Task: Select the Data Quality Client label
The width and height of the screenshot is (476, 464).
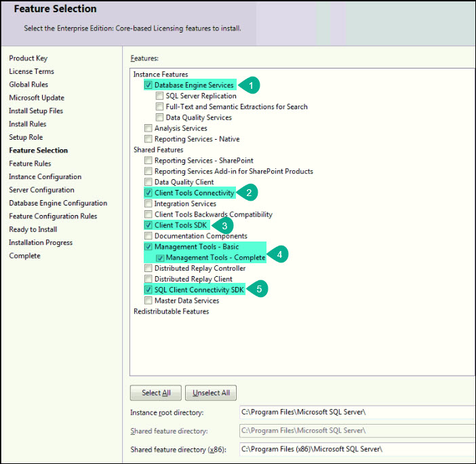Action: coord(184,182)
